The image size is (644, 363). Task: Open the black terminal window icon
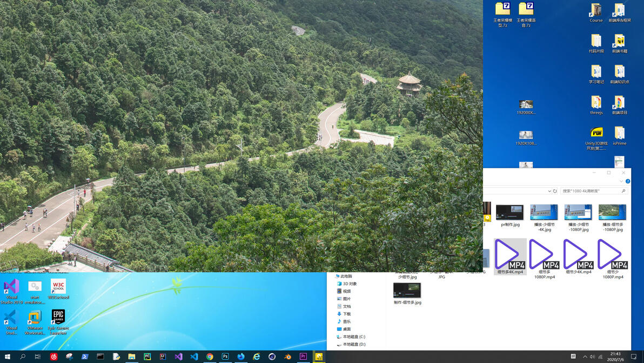pyautogui.click(x=100, y=357)
